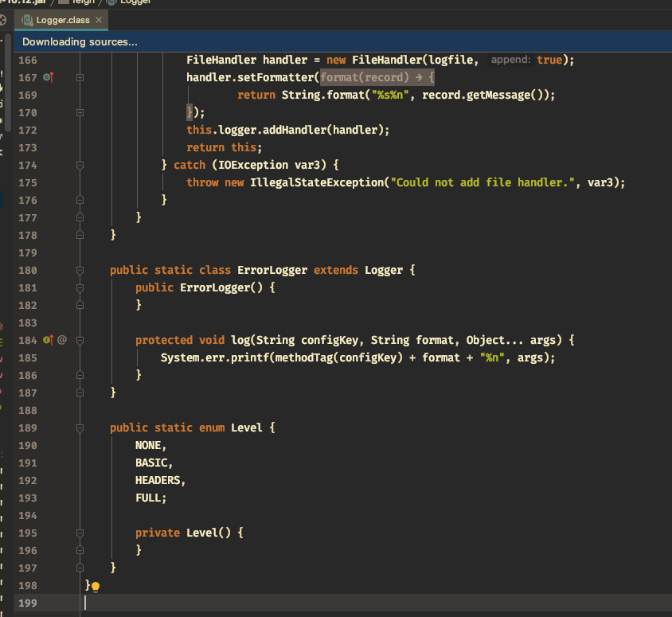Collapse the Level constructor fold on line 195
The height and width of the screenshot is (617, 672).
80,533
